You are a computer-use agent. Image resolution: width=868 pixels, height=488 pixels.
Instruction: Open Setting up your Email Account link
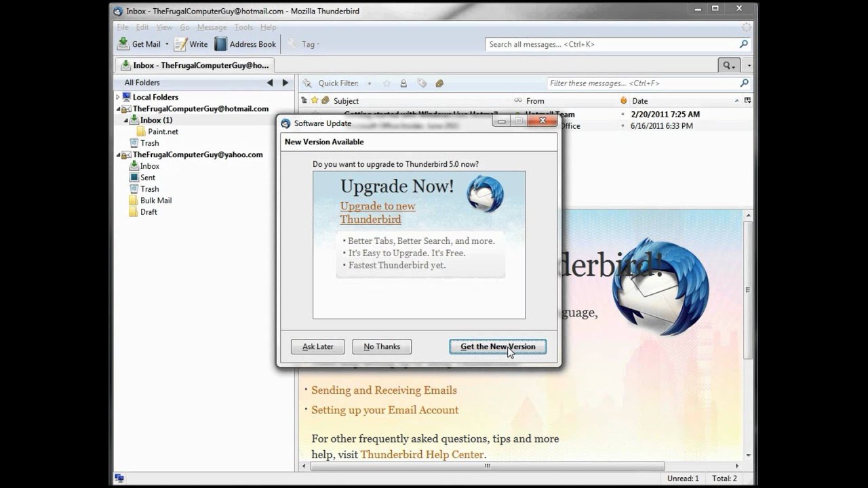385,410
